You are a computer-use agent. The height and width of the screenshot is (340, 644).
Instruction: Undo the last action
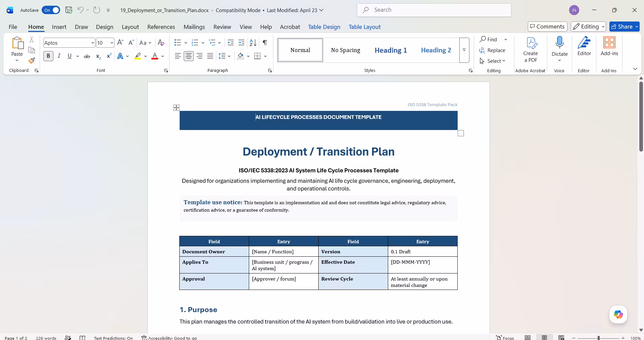[x=80, y=10]
